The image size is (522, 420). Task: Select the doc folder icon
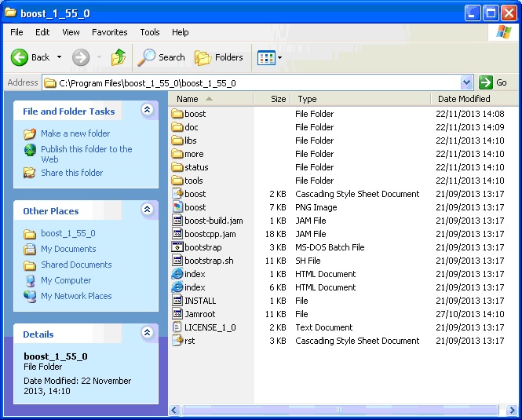[x=177, y=127]
